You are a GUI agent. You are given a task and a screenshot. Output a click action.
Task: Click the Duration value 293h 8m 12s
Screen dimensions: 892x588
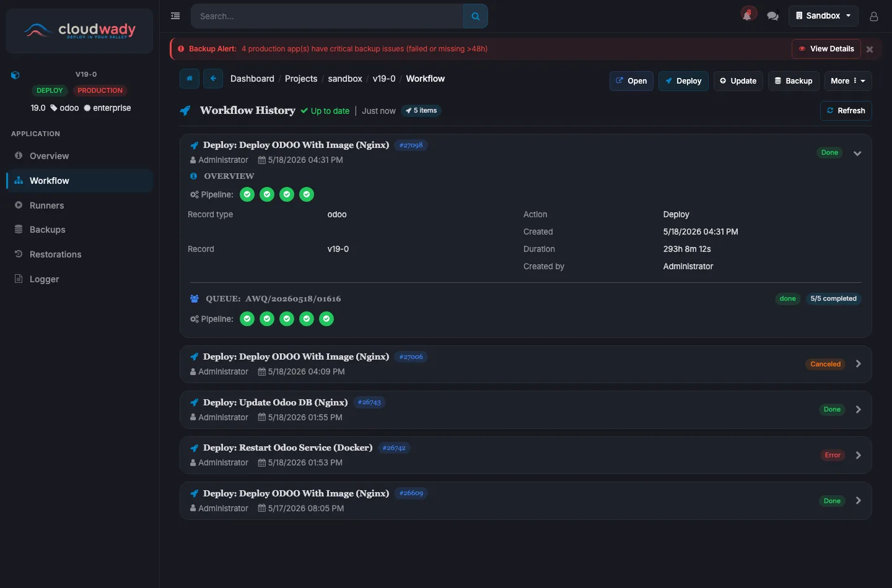[x=687, y=249]
